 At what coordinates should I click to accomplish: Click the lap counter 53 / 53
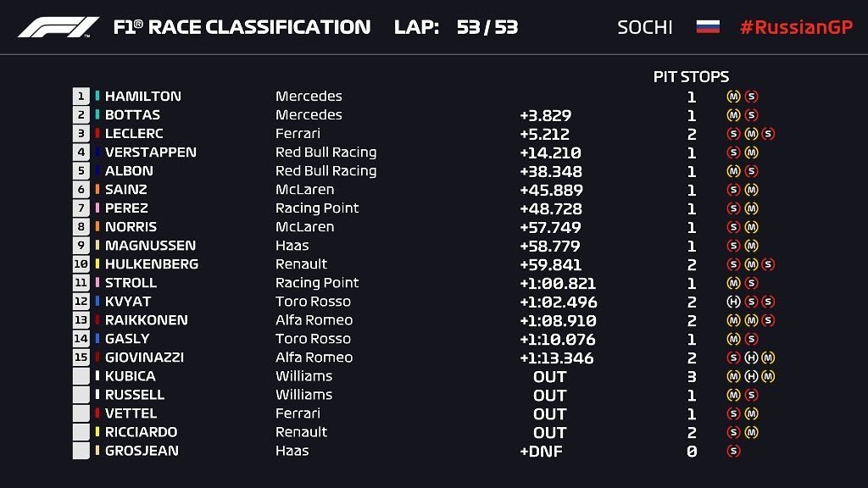pyautogui.click(x=487, y=27)
